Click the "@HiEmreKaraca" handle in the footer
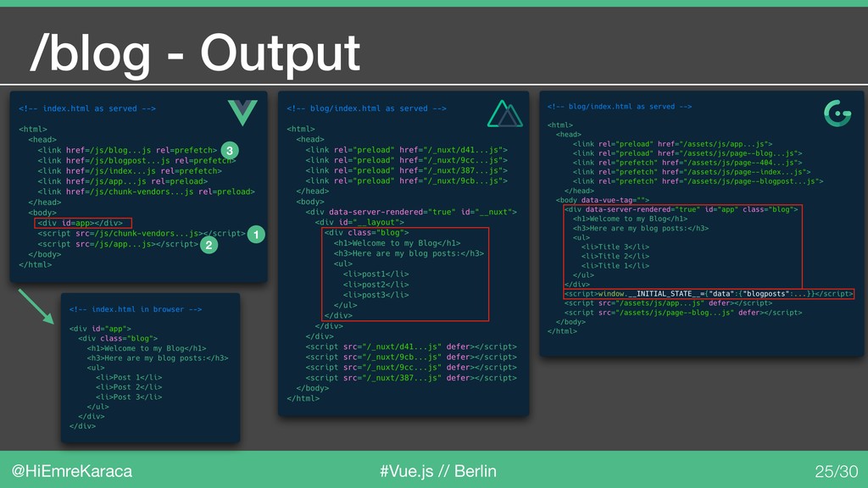The height and width of the screenshot is (488, 868). click(72, 471)
